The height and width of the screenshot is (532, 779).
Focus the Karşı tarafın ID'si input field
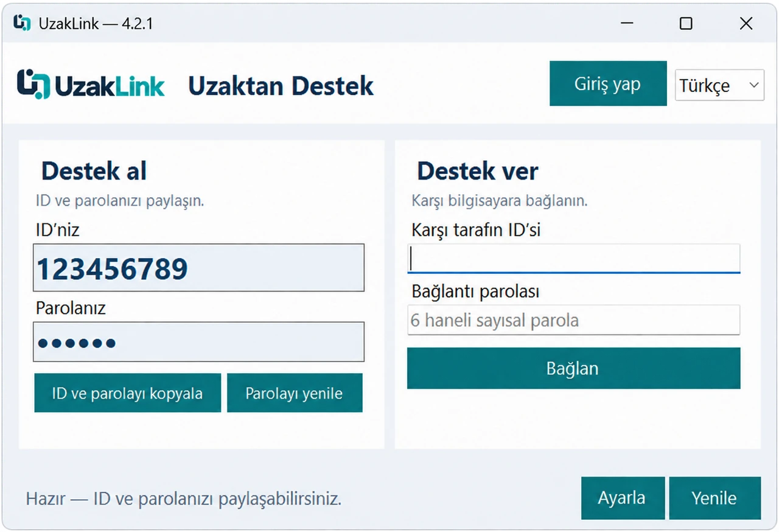(x=573, y=259)
